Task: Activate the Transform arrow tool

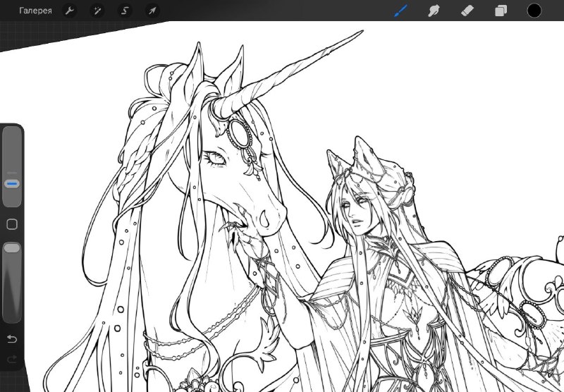Action: 152,11
